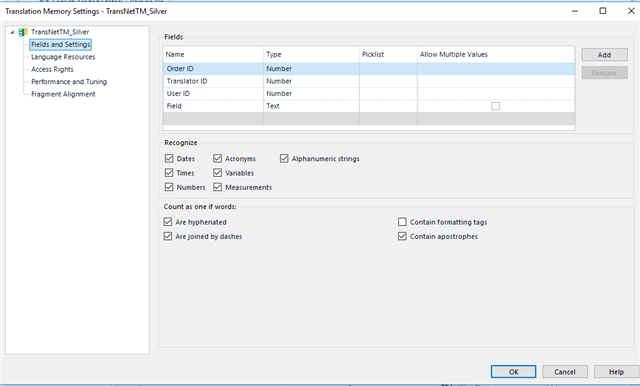This screenshot has height=386, width=640.
Task: Click Type cell of Order ID
Action: pyautogui.click(x=311, y=69)
